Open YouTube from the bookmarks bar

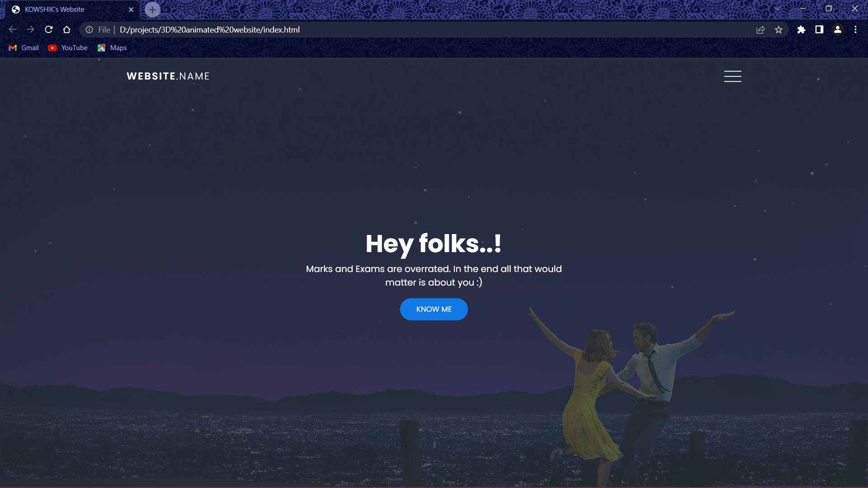[x=67, y=47]
